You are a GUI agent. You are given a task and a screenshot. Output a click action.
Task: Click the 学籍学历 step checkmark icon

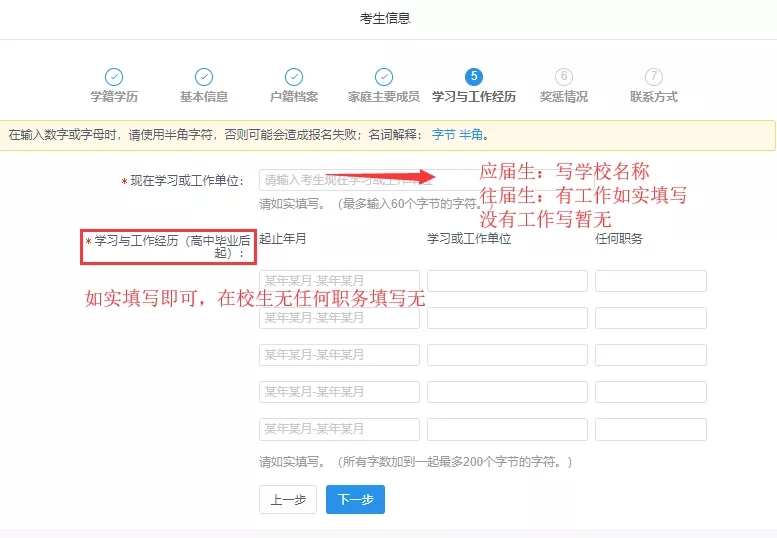(x=114, y=77)
